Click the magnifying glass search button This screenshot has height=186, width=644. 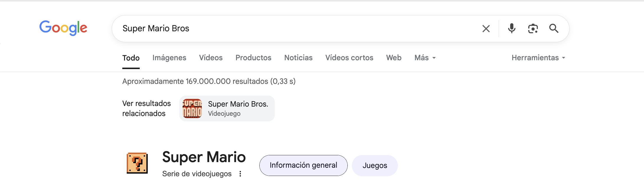click(x=554, y=29)
